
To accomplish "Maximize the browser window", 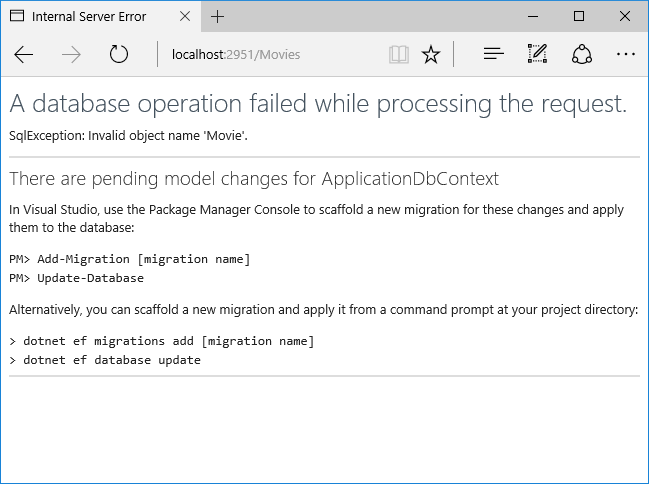I will [579, 17].
